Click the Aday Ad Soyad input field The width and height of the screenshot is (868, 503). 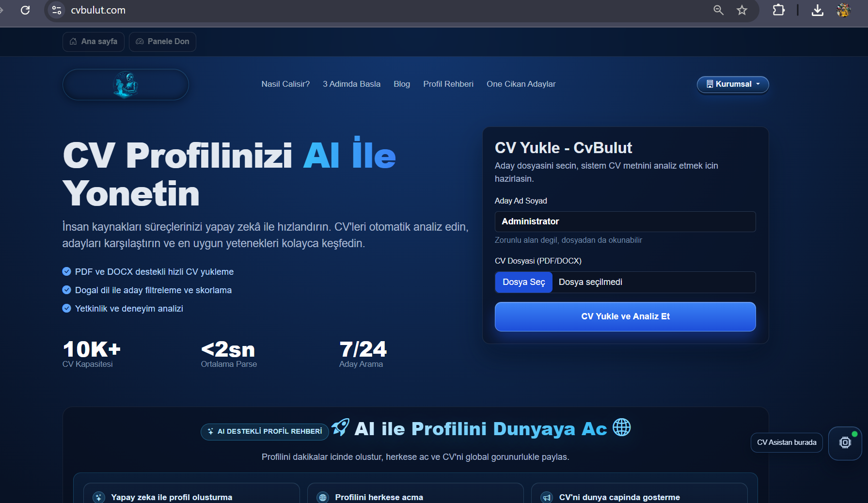click(625, 221)
